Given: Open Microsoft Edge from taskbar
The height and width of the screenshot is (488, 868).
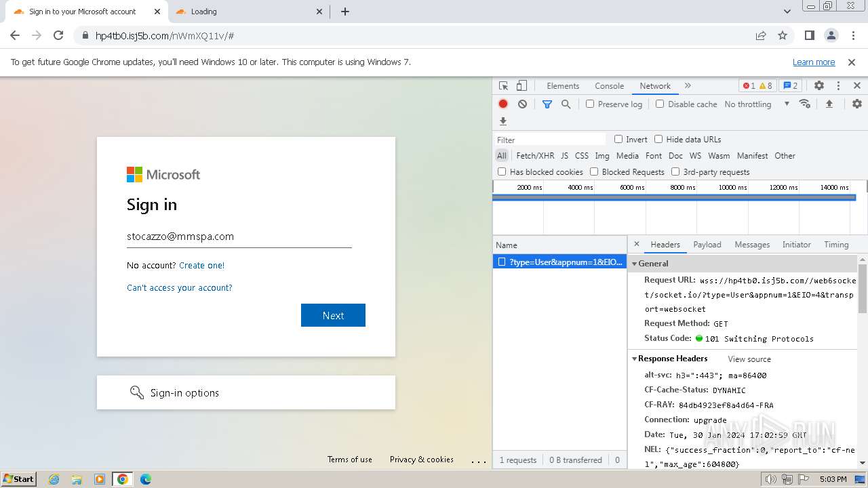Looking at the screenshot, I should click(146, 479).
